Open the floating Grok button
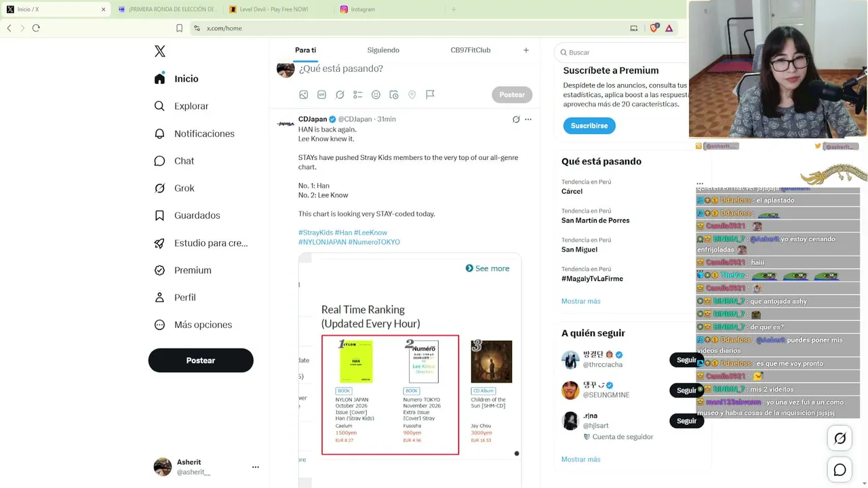 coord(840,439)
